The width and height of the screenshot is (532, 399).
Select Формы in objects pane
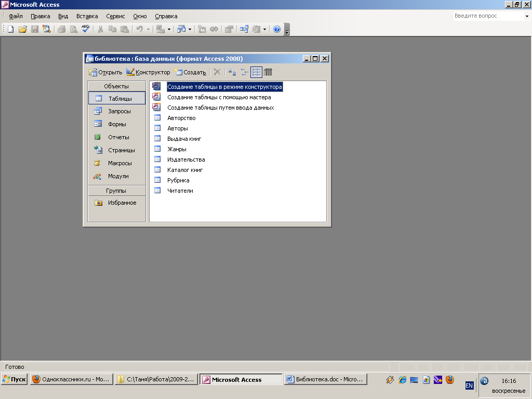(x=117, y=124)
